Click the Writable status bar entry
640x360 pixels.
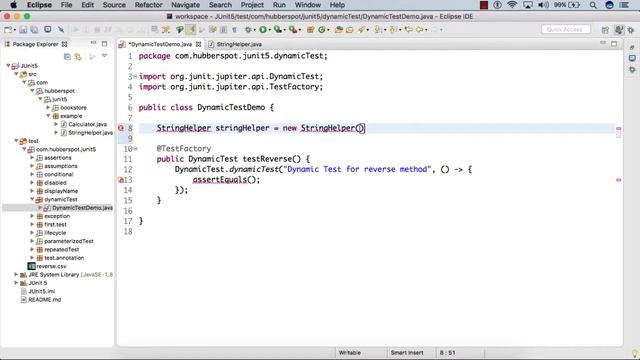coord(350,353)
